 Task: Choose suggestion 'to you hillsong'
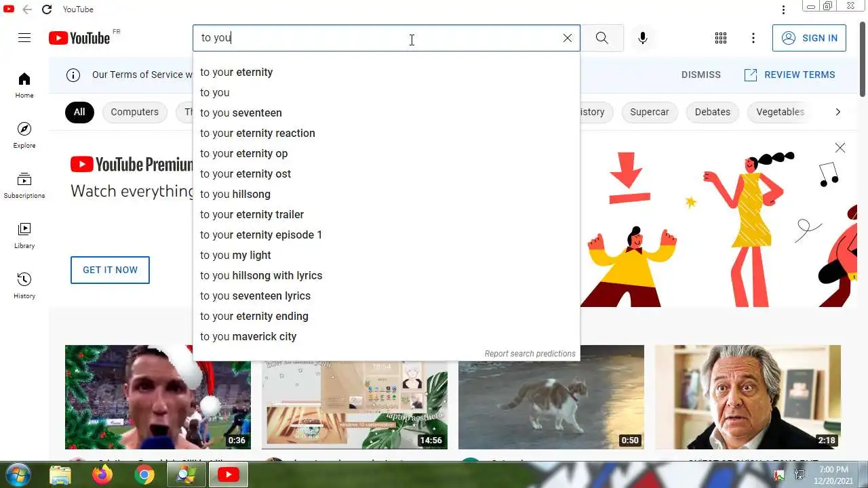[x=387, y=195]
